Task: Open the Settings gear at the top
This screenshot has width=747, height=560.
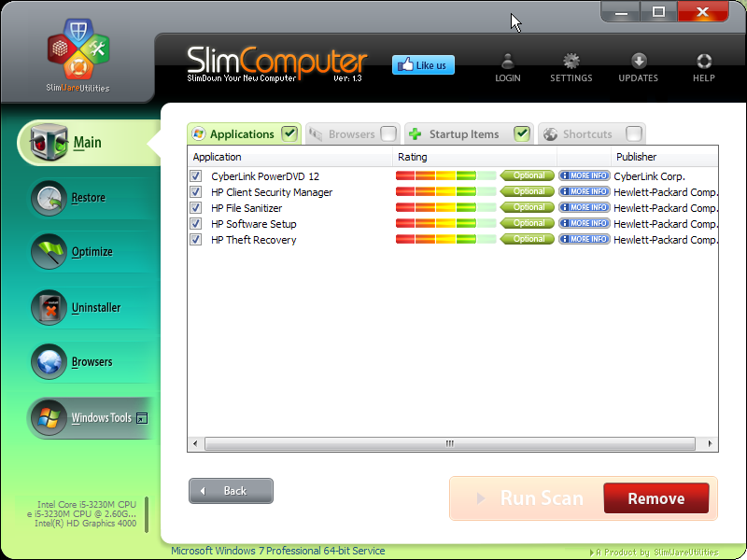Action: coord(571,65)
